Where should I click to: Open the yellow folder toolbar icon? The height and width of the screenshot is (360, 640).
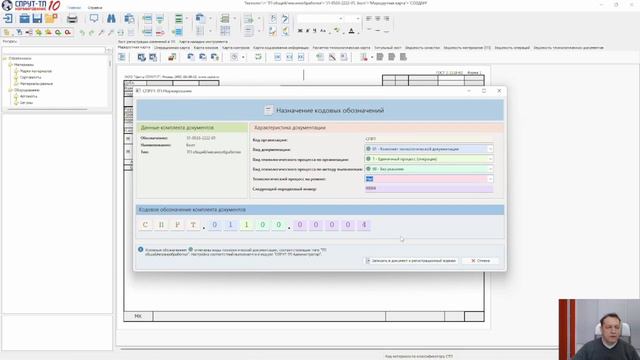click(x=51, y=18)
